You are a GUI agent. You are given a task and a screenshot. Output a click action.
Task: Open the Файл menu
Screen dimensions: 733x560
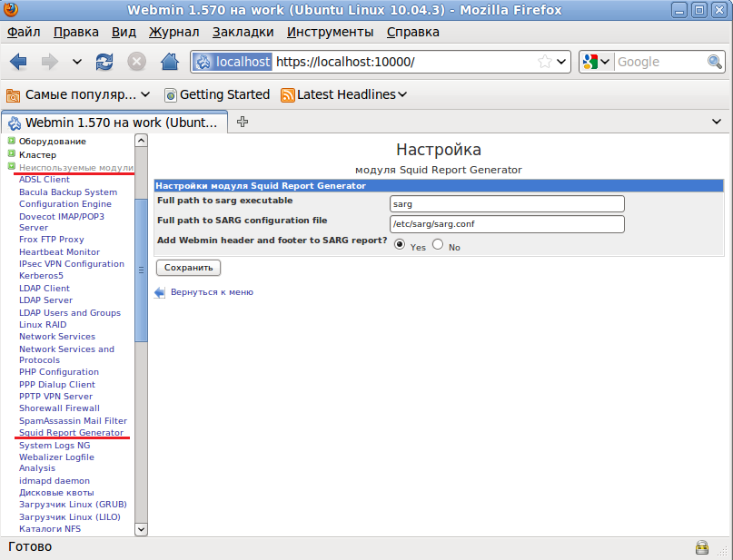pyautogui.click(x=24, y=33)
